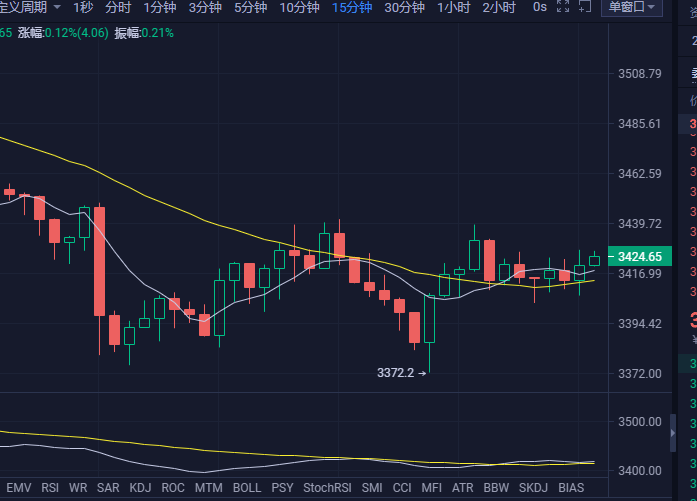Viewport: 697px width, 501px height.
Task: Pick the 5分钟 timeframe
Action: click(250, 8)
